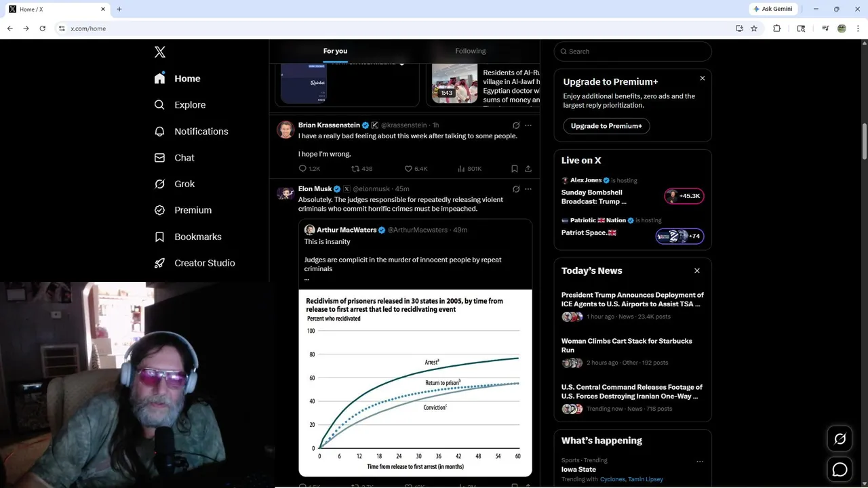Open Elon Musk's profile avatar
Screen dimensions: 868x488
tap(285, 193)
